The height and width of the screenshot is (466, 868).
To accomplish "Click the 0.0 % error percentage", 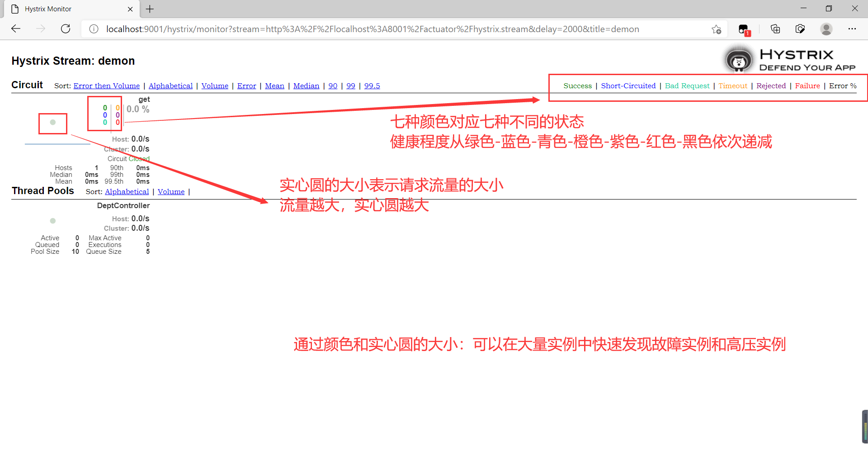I will pos(138,109).
